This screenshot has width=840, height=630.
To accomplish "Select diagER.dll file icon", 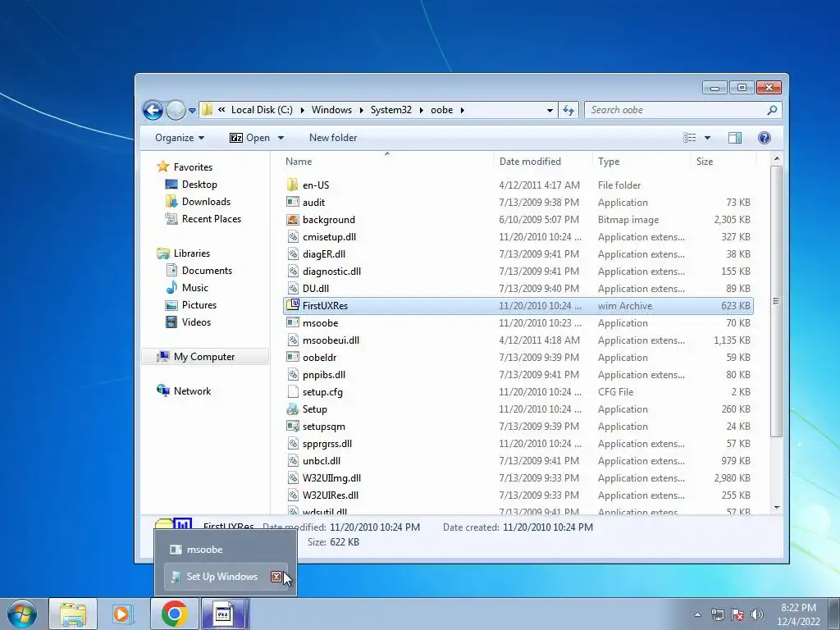I will click(293, 254).
